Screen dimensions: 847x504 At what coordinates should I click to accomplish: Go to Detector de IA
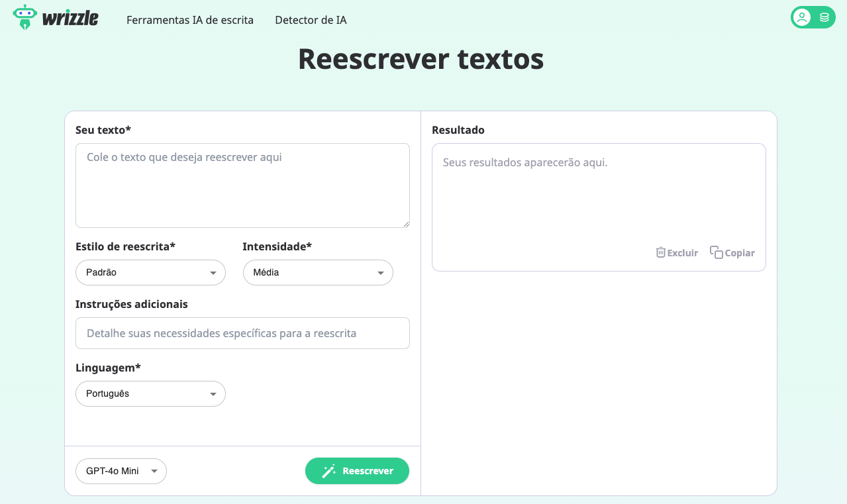(311, 20)
